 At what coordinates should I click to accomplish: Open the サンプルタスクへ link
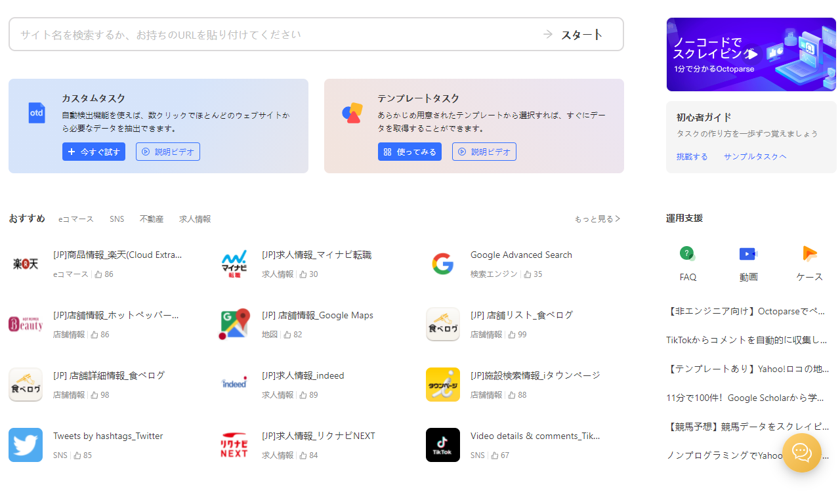[755, 157]
